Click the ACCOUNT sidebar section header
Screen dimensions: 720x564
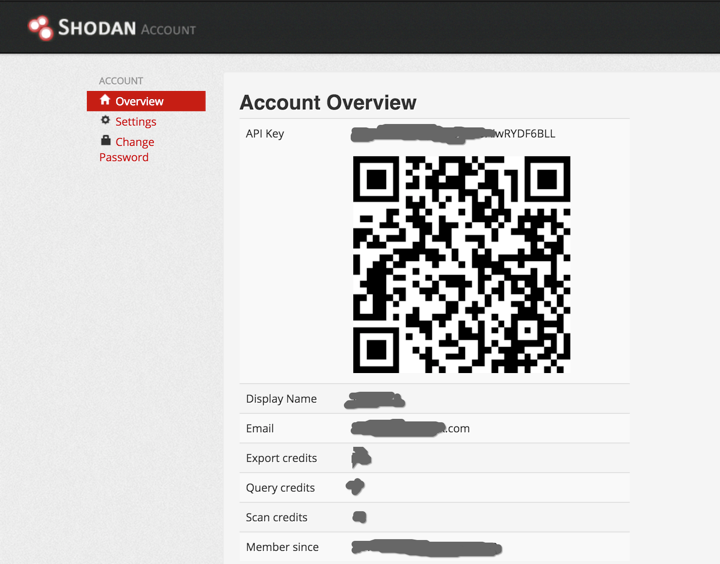click(x=121, y=81)
